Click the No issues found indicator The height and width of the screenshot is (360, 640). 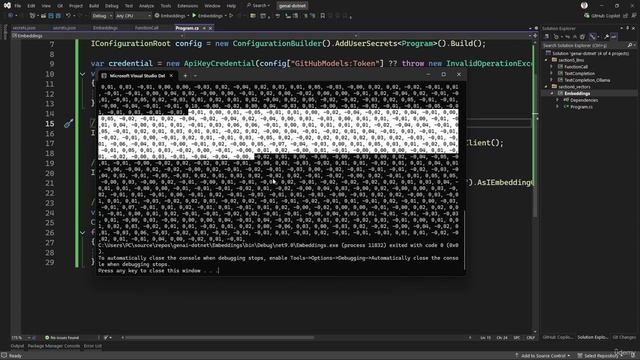(62, 338)
